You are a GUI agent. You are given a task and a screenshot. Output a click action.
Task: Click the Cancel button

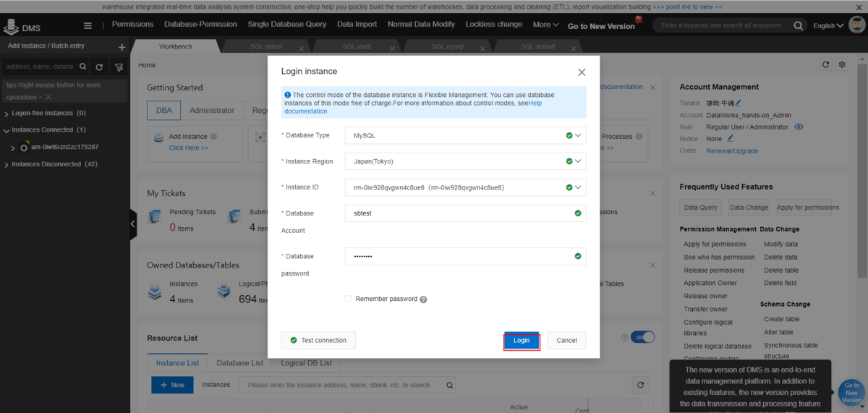pyautogui.click(x=566, y=340)
